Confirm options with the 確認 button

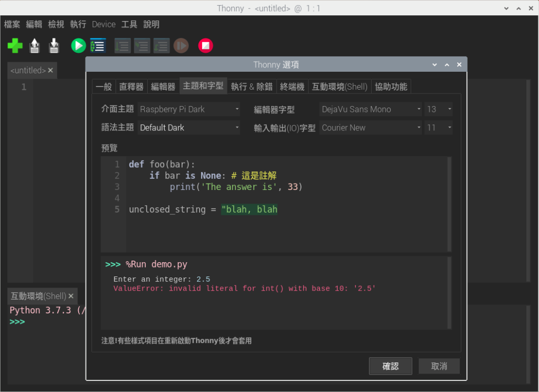click(x=391, y=366)
